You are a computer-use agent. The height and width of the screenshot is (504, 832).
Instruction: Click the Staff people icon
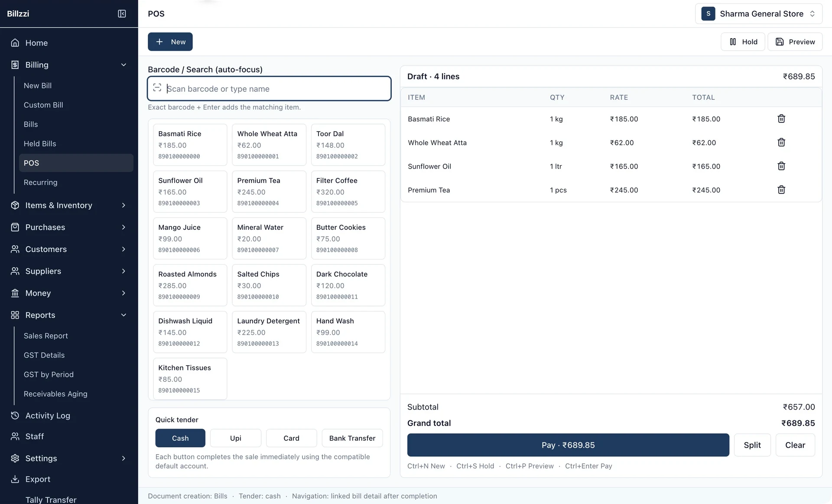15,436
